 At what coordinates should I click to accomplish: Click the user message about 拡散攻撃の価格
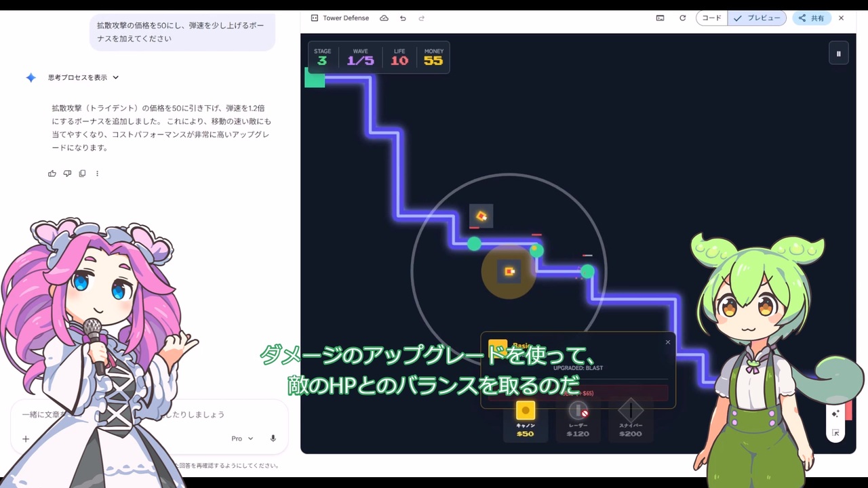coord(182,32)
